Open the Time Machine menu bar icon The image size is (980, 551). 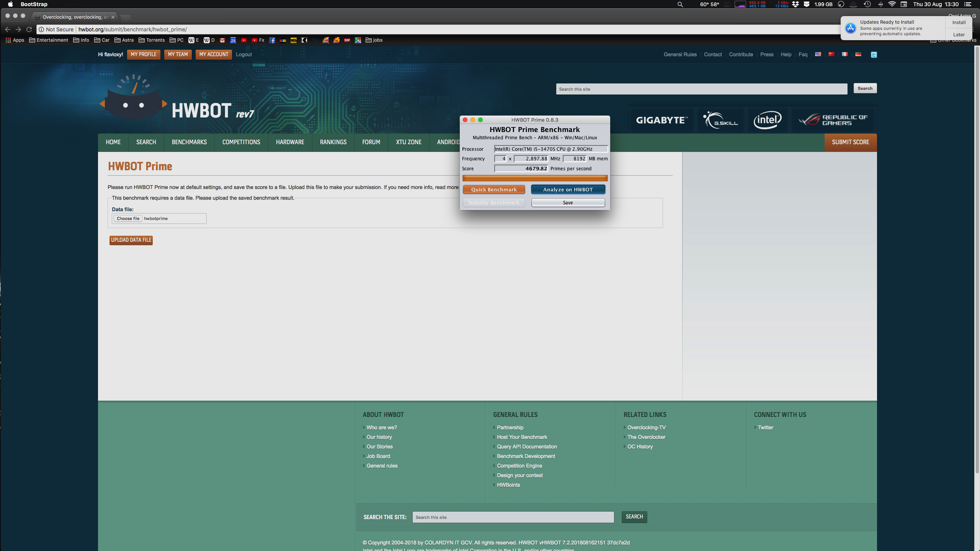click(x=867, y=4)
